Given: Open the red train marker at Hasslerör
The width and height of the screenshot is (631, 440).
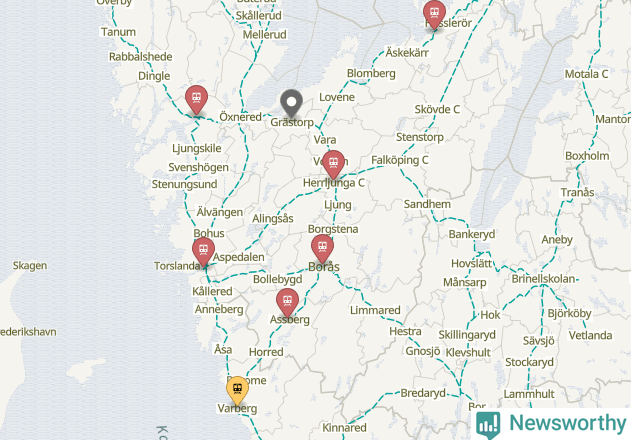Looking at the screenshot, I should 434,14.
